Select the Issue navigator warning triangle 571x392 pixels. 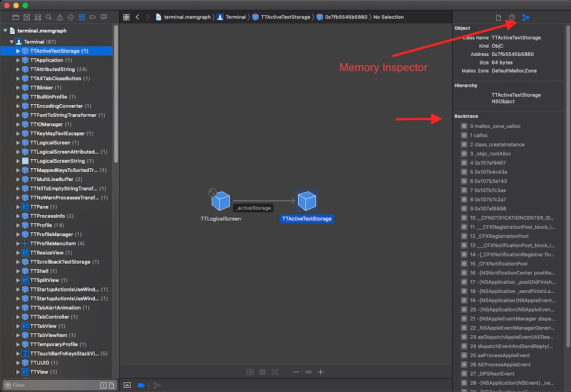point(59,17)
